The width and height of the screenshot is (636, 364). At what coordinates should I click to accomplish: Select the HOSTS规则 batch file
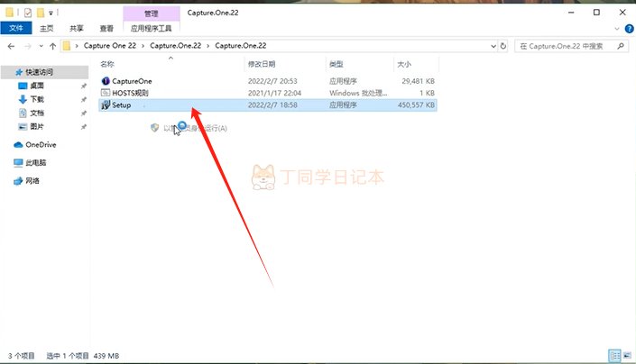pyautogui.click(x=268, y=93)
